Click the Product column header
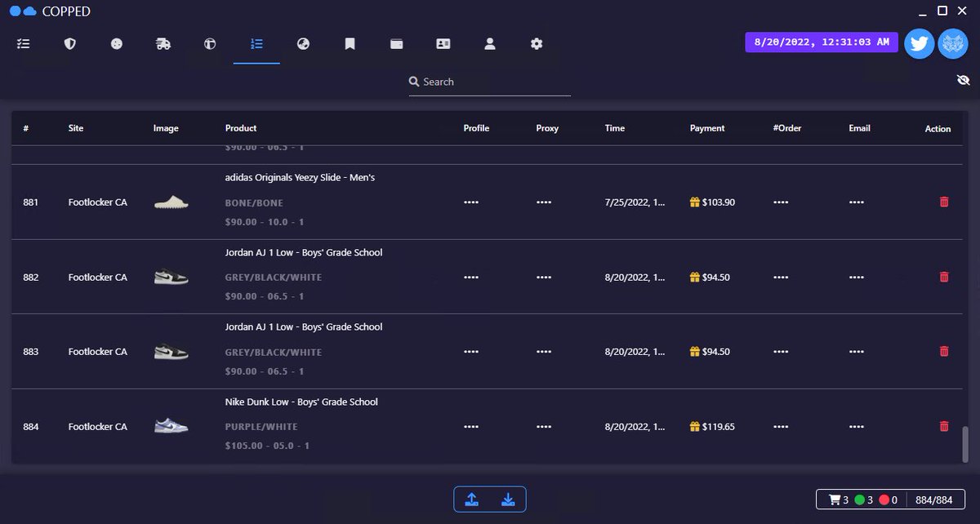 coord(241,128)
